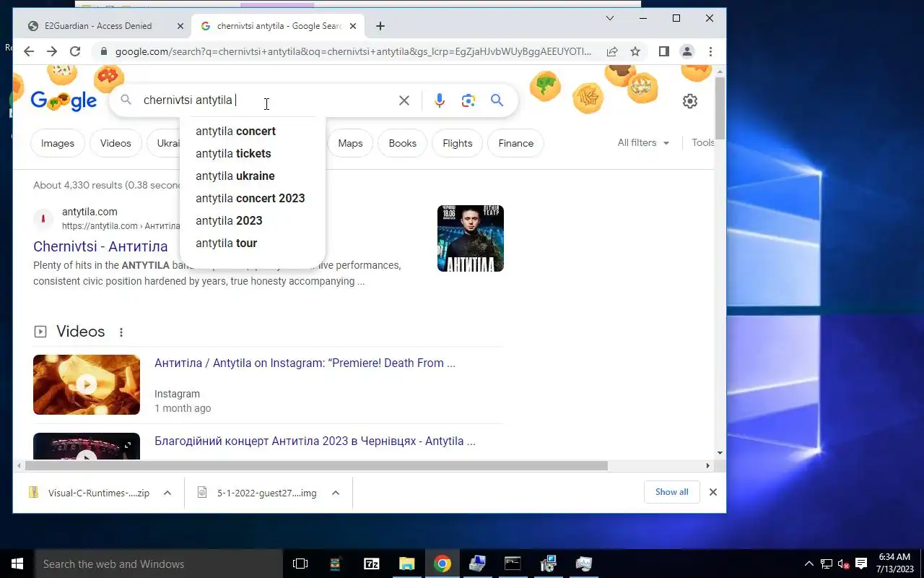The image size is (924, 578).
Task: Go to Google home via logo
Action: (x=64, y=100)
